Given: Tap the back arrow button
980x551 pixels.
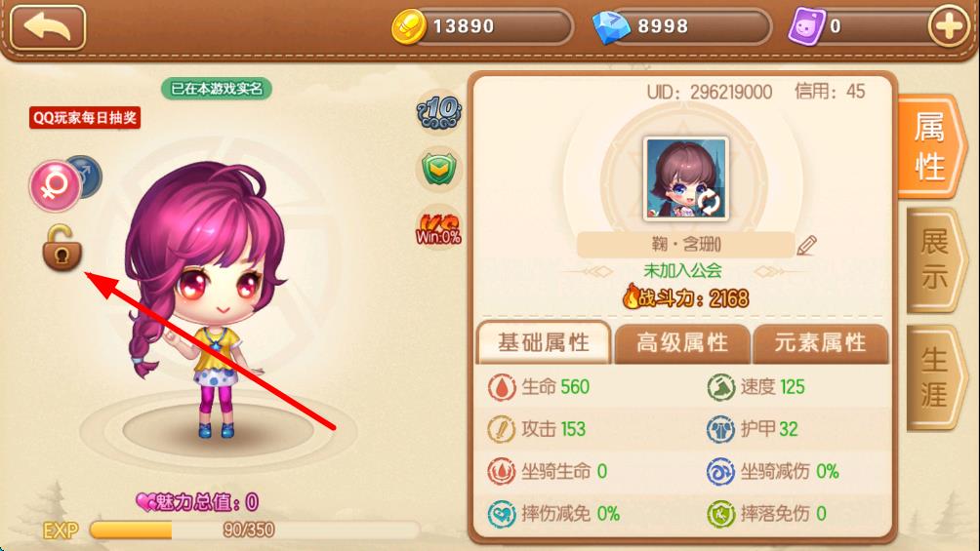Looking at the screenshot, I should (x=48, y=27).
